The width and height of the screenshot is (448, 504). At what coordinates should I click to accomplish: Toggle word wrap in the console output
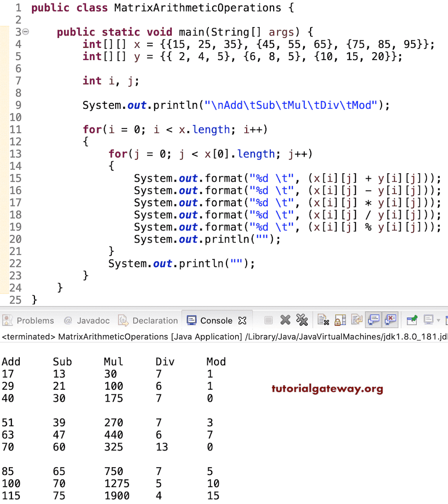click(x=357, y=320)
